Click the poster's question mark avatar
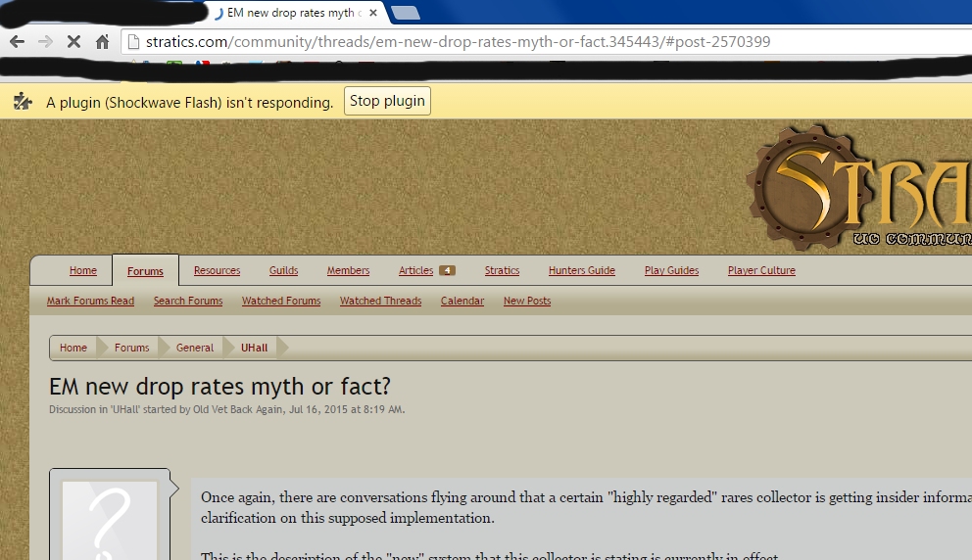The width and height of the screenshot is (972, 560). pos(110,521)
